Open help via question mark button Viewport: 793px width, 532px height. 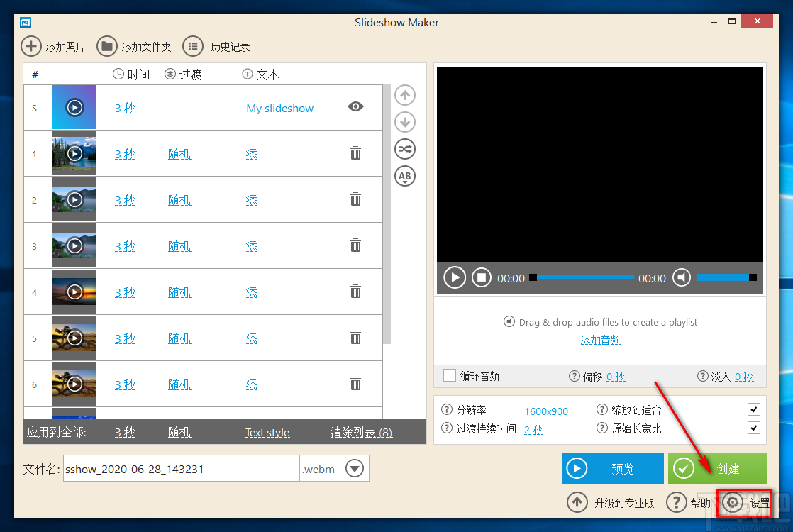coord(677,502)
